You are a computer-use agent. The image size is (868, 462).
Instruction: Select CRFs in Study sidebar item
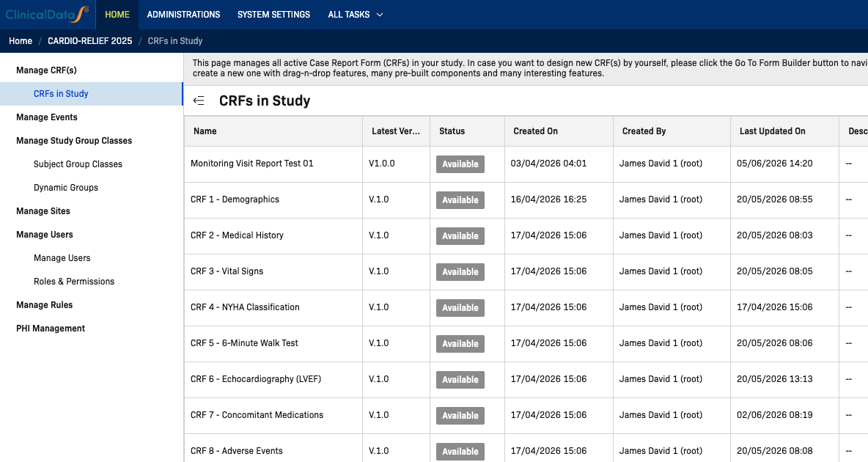[x=92, y=94]
